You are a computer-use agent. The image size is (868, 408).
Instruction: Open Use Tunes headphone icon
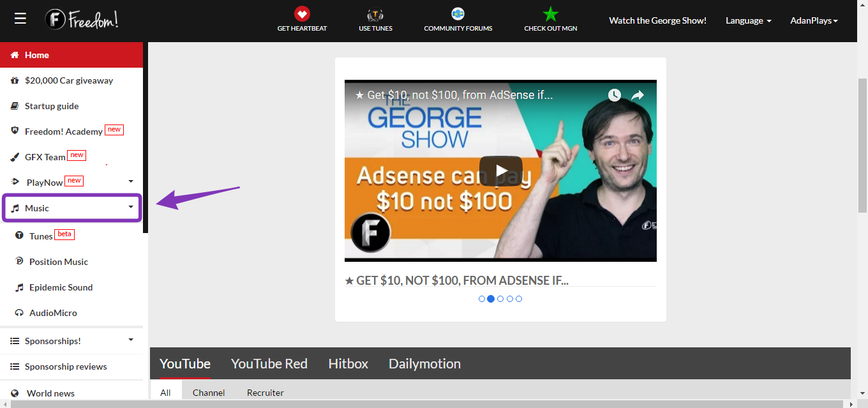point(375,14)
